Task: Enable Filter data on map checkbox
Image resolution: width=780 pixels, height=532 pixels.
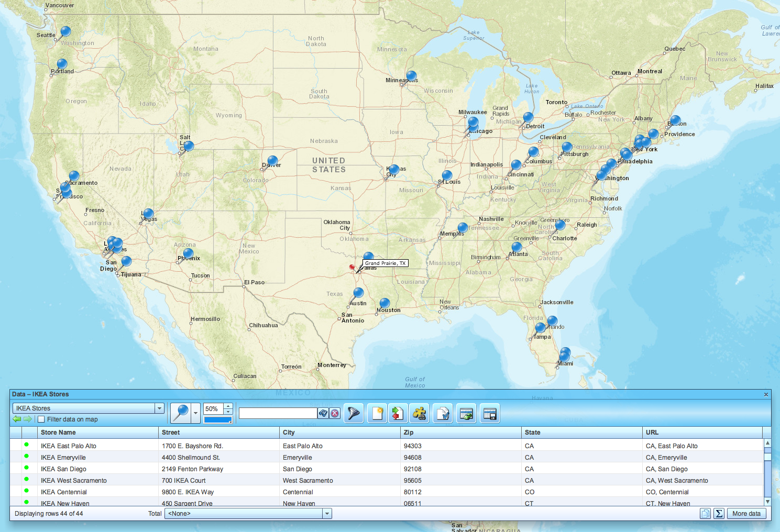Action: click(x=41, y=419)
